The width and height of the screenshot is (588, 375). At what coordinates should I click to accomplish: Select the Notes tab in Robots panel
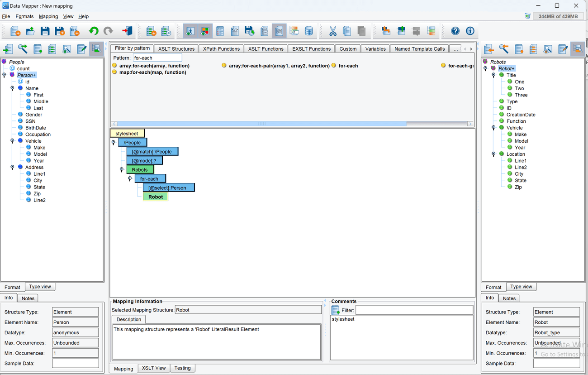pyautogui.click(x=509, y=298)
